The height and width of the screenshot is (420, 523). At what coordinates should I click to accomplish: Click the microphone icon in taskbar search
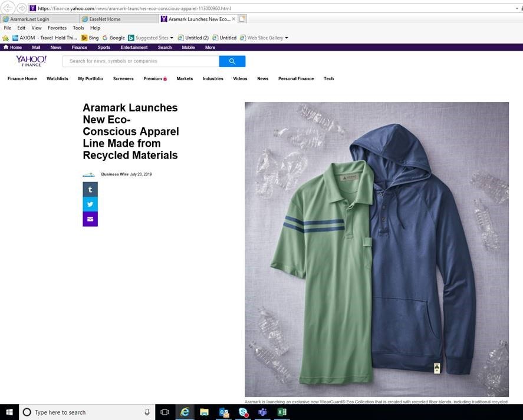[x=147, y=412]
